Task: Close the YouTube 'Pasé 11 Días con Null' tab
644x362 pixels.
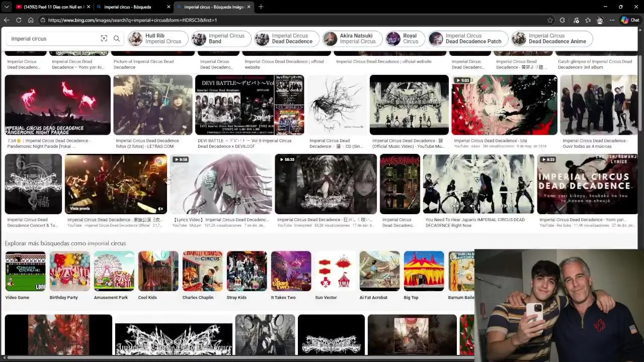Action: click(x=89, y=7)
